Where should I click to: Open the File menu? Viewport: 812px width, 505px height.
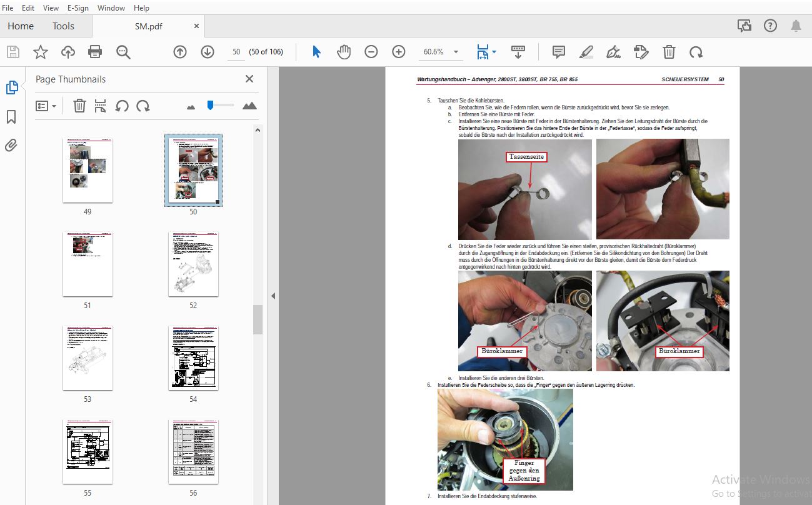point(8,8)
